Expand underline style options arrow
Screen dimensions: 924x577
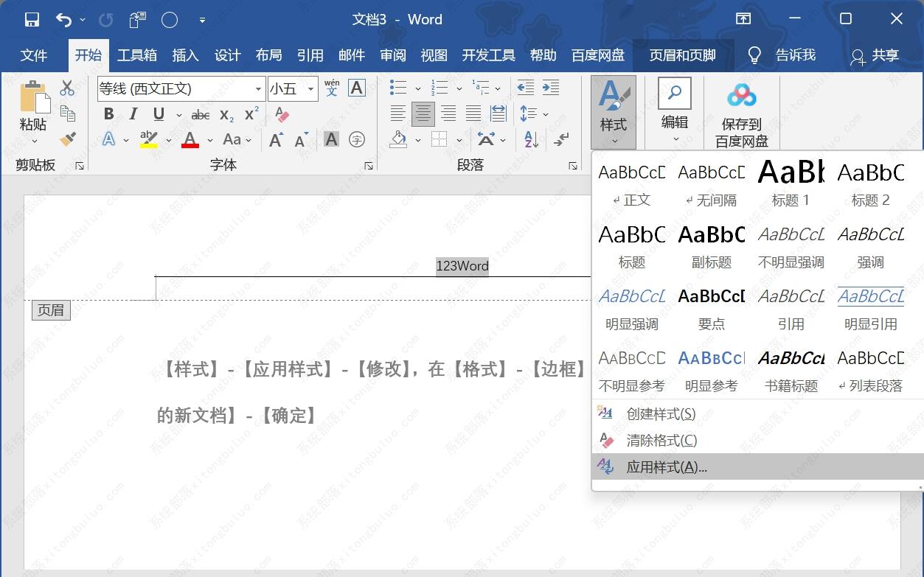pyautogui.click(x=178, y=115)
